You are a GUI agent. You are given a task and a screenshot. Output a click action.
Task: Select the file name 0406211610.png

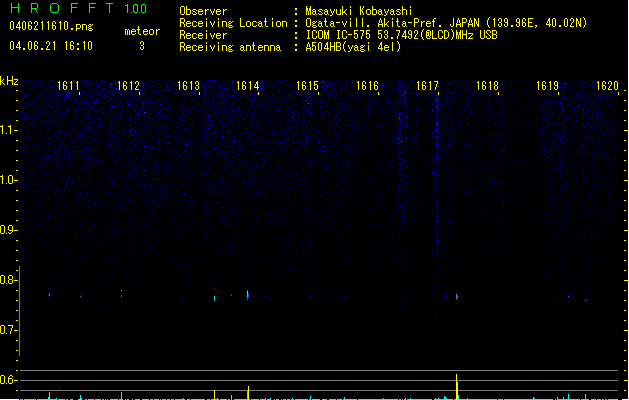tap(51, 26)
